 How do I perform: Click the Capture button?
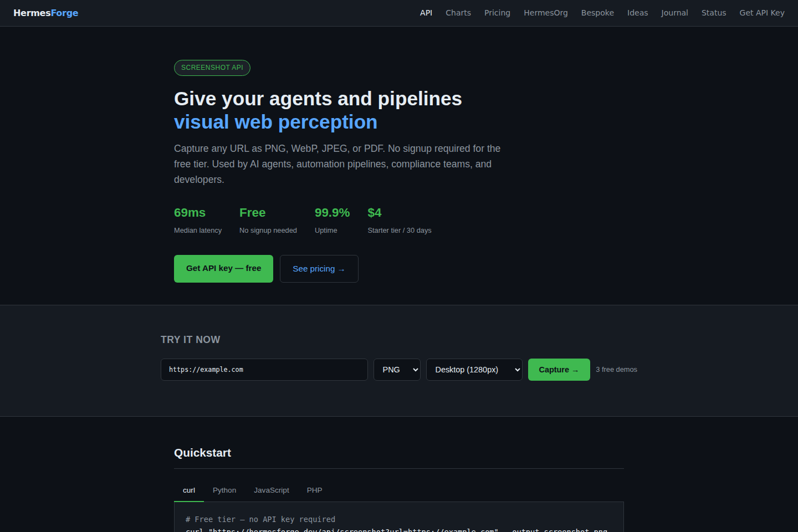click(559, 370)
